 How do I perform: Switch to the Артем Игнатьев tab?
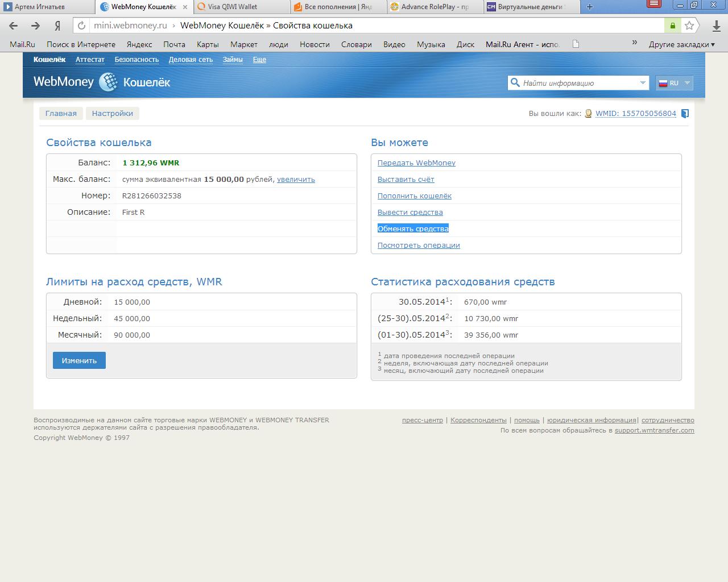(48, 7)
